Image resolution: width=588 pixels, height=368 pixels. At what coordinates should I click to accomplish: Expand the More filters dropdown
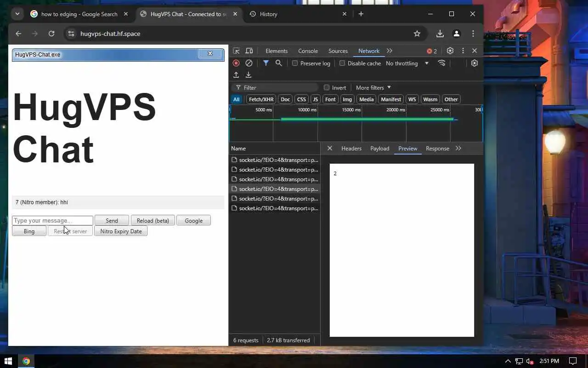coord(373,87)
